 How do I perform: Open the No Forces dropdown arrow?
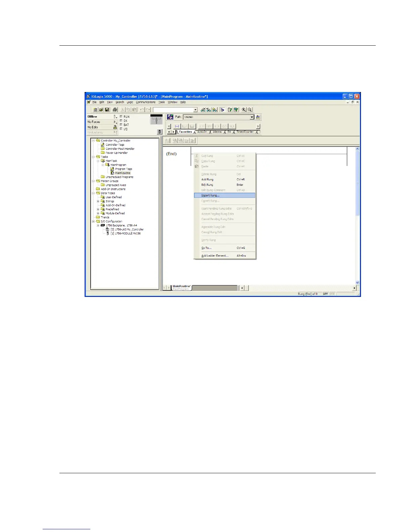tap(116, 122)
